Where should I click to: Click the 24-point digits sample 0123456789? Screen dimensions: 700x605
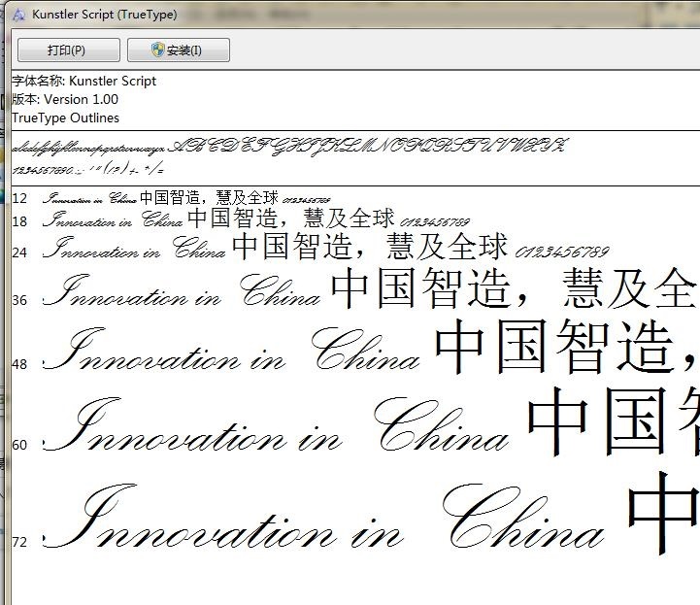(562, 252)
